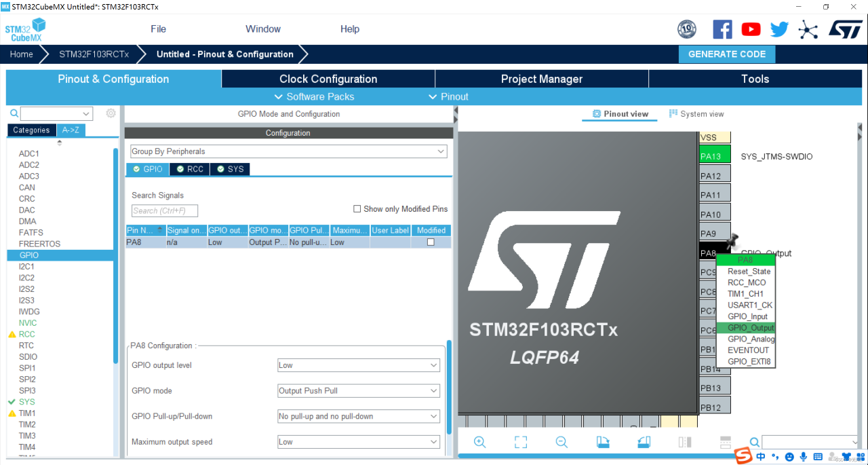Open the ST YouTube channel icon

751,29
